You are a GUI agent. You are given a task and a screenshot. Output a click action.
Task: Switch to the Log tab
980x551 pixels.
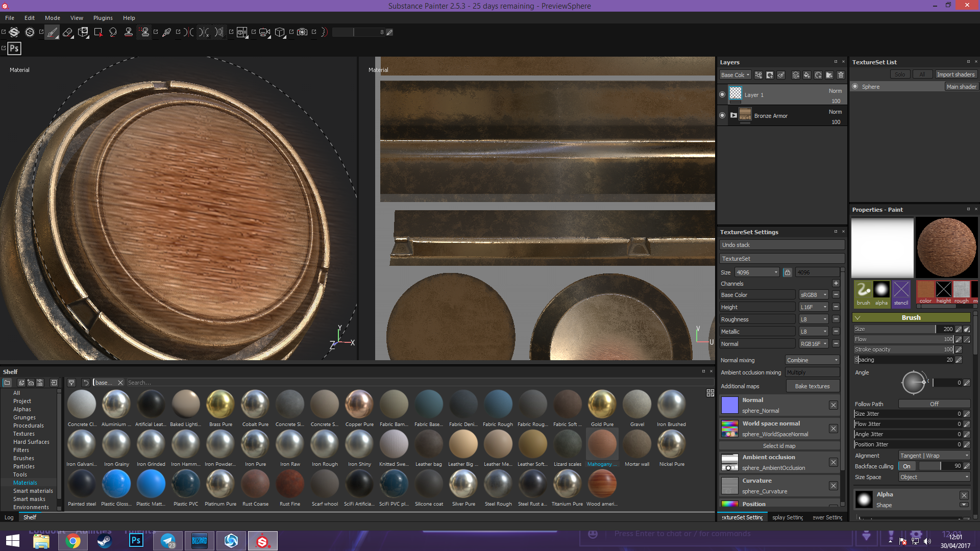pos(9,517)
